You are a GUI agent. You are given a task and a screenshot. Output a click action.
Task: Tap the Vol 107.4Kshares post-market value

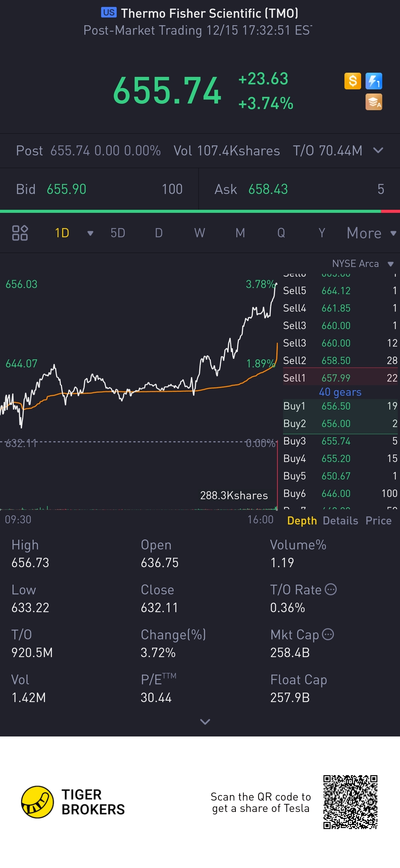(x=227, y=151)
